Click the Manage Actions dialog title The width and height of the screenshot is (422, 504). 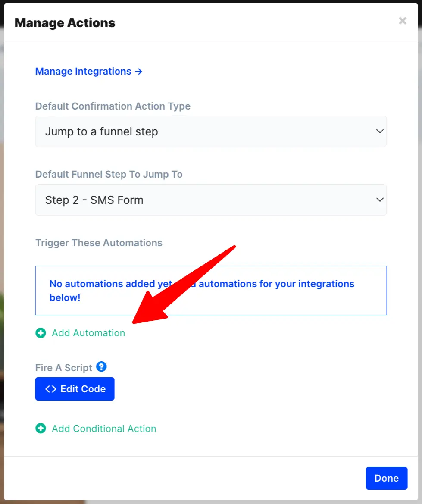(65, 22)
